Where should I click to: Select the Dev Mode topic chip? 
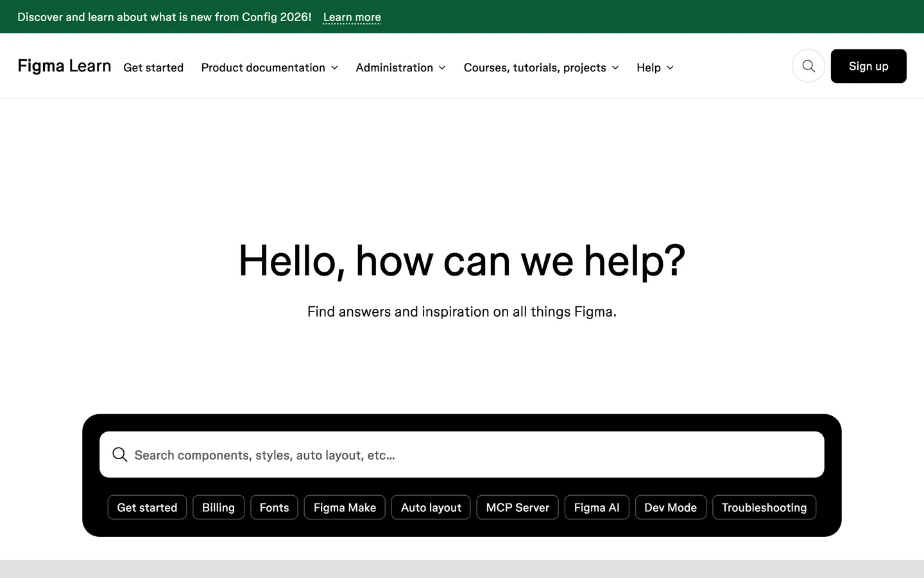[671, 507]
